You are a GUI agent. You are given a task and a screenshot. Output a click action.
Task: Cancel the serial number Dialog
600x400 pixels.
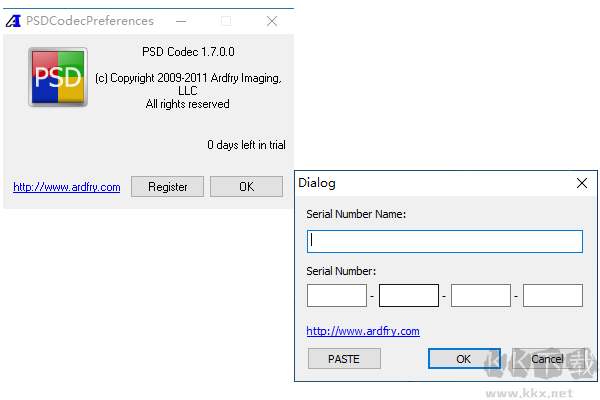pyautogui.click(x=547, y=358)
